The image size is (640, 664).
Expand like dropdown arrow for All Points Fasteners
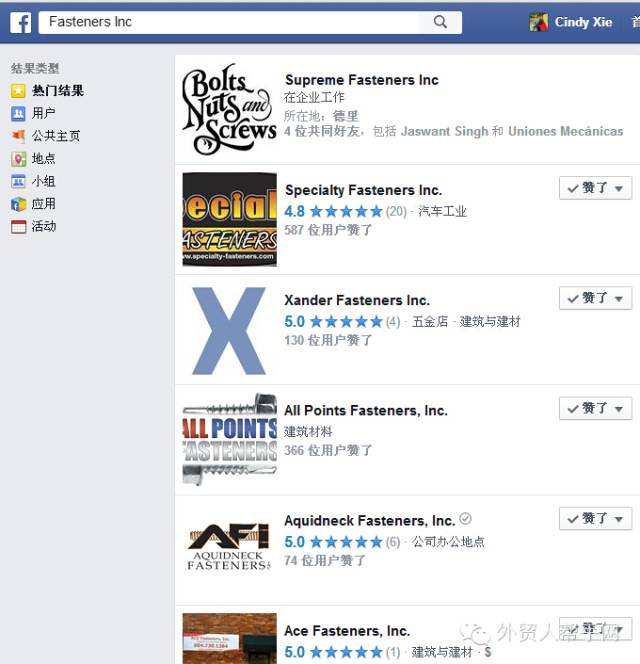pyautogui.click(x=619, y=409)
